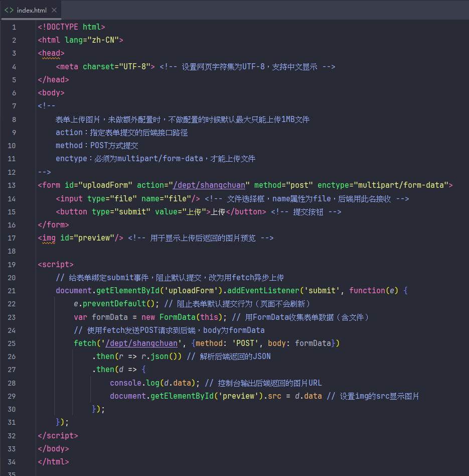Viewport: 469px width, 476px height.
Task: Click the opening '<body>' tag
Action: tap(51, 92)
